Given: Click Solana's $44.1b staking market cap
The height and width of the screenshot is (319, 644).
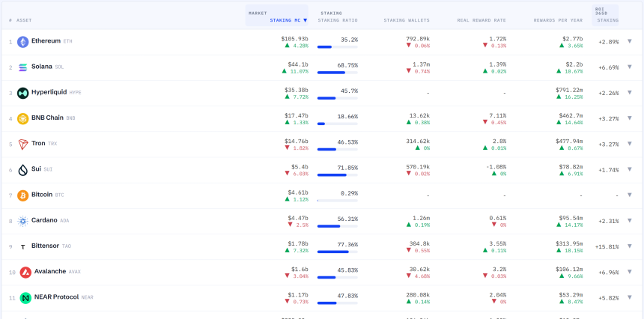Looking at the screenshot, I should (298, 64).
